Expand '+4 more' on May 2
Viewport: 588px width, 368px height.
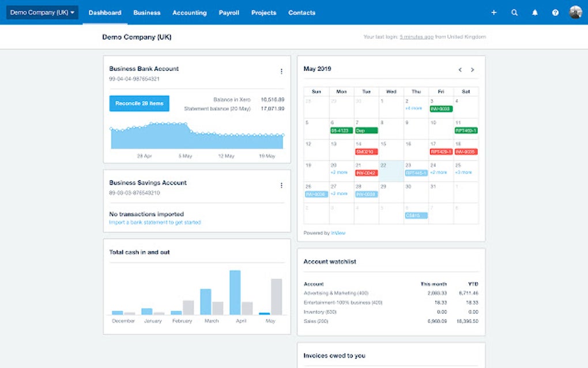pyautogui.click(x=414, y=108)
